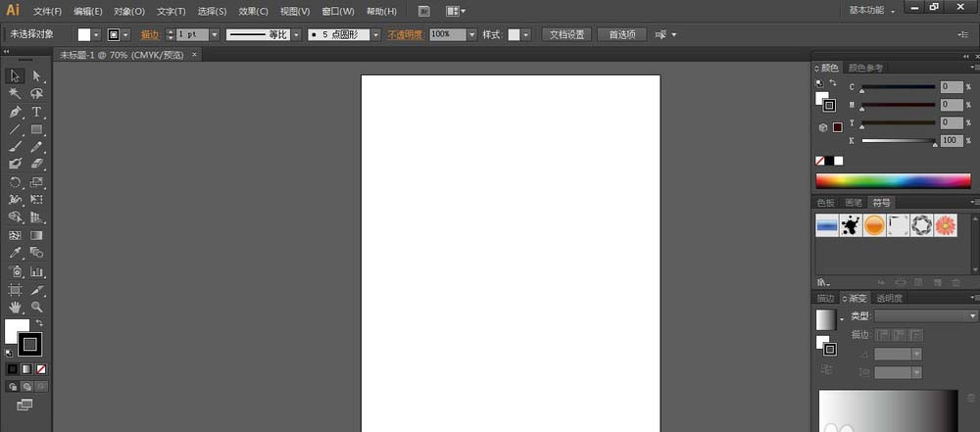
Task: Switch toolbox paint mode to Gradient
Action: point(26,369)
